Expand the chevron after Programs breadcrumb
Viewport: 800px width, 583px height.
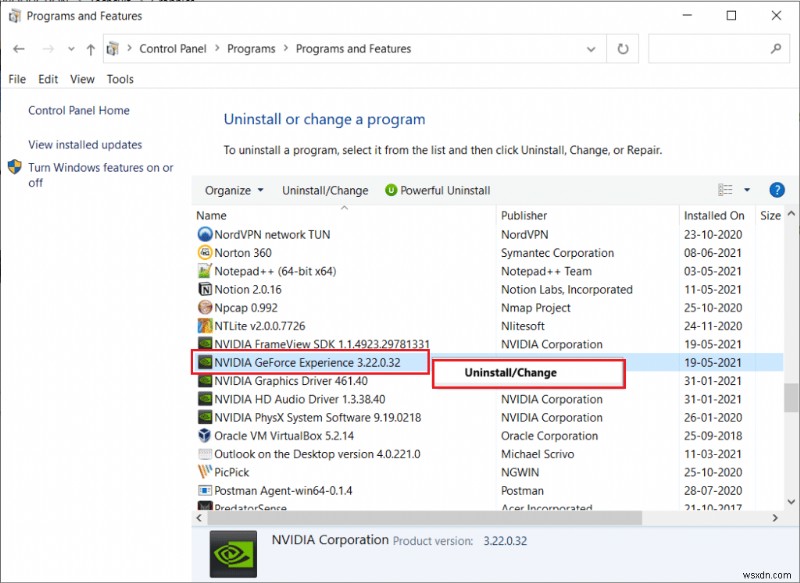[x=286, y=48]
